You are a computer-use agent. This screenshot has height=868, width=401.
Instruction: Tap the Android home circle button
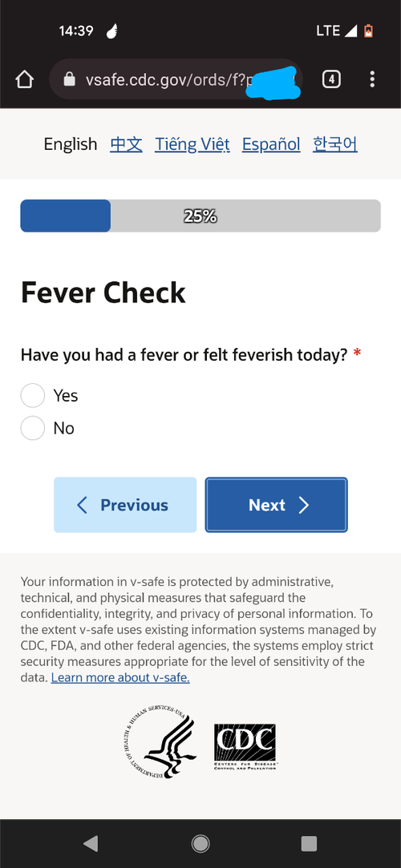(x=200, y=844)
